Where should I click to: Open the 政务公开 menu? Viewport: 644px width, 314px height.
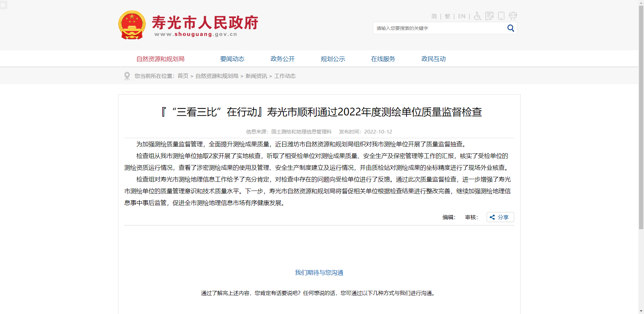(282, 59)
